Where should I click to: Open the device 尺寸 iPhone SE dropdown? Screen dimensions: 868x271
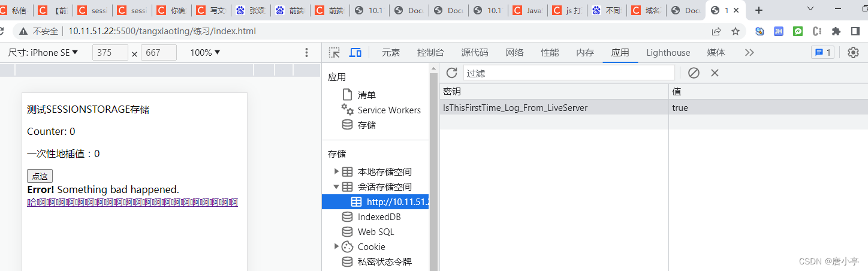pyautogui.click(x=43, y=53)
